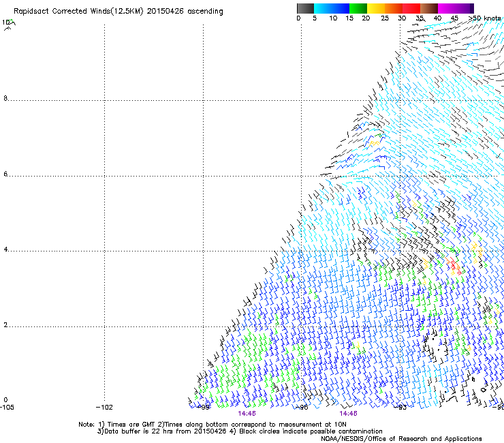Click the green 15-20 knots color segment

(358, 8)
